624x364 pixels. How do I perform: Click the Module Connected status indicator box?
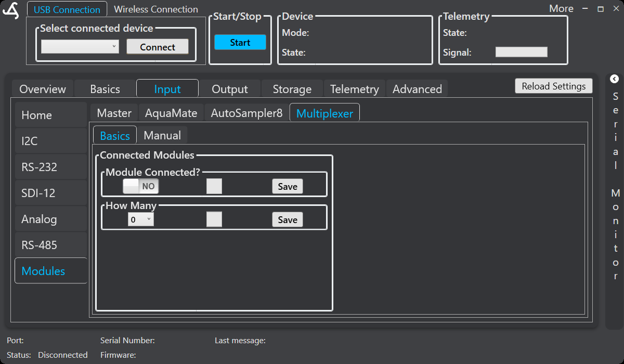214,186
